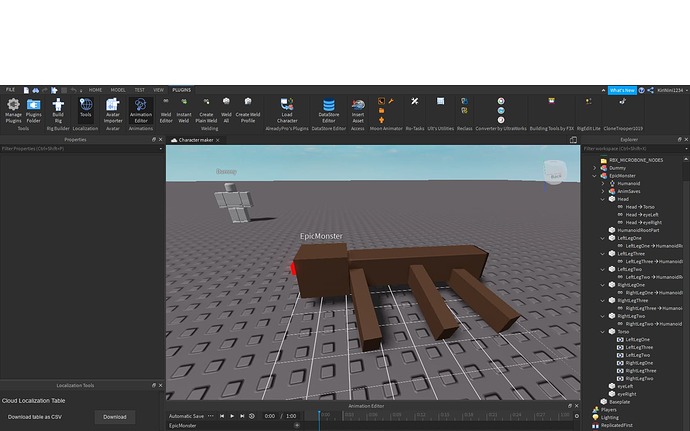690x431 pixels.
Task: Open Moon Animator wrench icon
Action: 391,101
